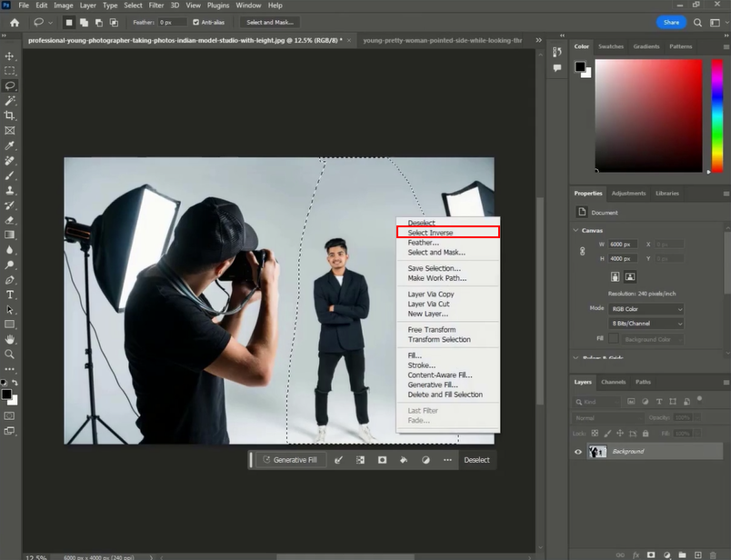Viewport: 731px width, 560px height.
Task: Collapse the Canvas section
Action: (x=576, y=230)
